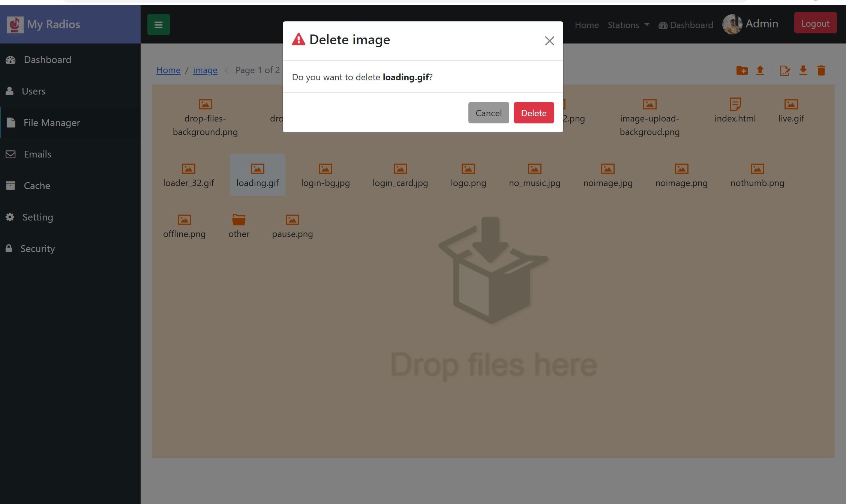Navigate to image breadcrumb link
The width and height of the screenshot is (846, 504).
coord(205,70)
